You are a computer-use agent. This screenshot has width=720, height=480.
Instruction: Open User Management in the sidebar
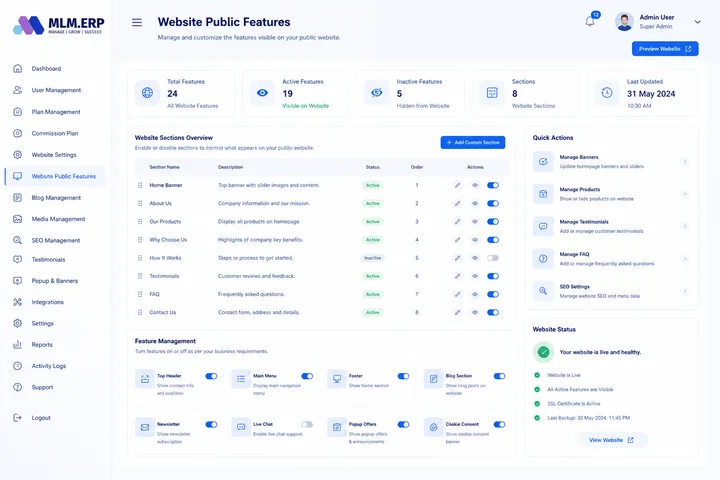coord(55,90)
